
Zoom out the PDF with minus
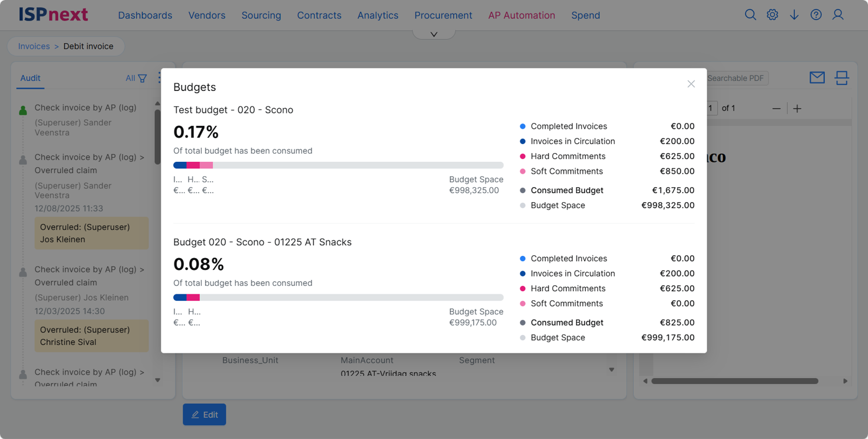(x=776, y=109)
